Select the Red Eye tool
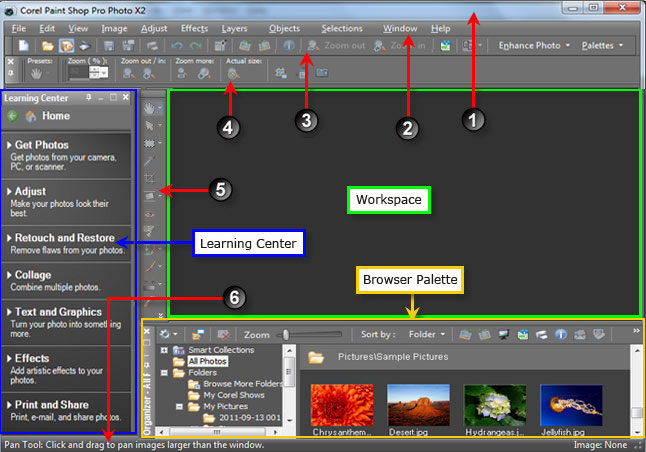This screenshot has height=452, width=646. tap(149, 214)
